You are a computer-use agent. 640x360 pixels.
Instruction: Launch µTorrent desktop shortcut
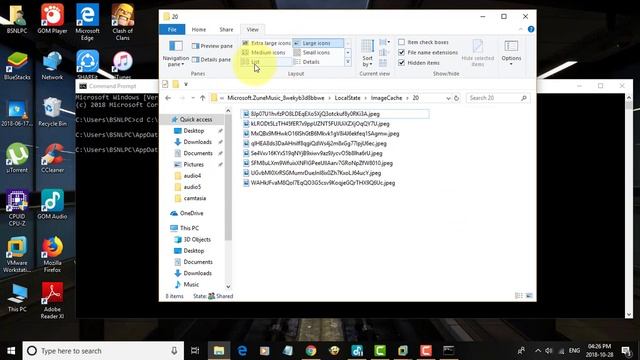pyautogui.click(x=17, y=158)
